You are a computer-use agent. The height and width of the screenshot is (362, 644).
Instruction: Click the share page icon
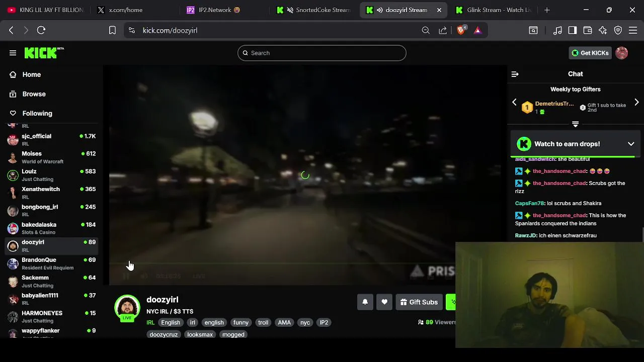click(x=443, y=30)
